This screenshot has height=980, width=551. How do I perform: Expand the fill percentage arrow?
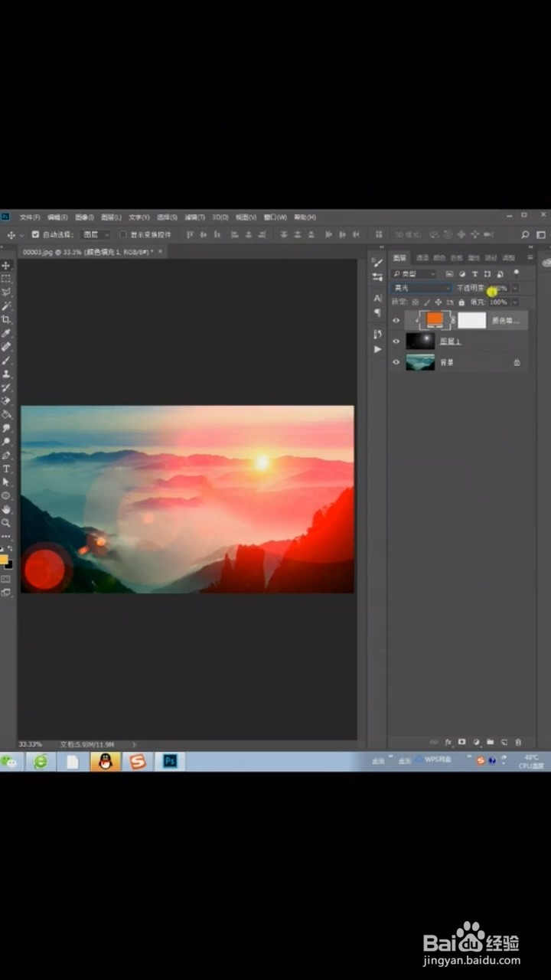(x=515, y=302)
